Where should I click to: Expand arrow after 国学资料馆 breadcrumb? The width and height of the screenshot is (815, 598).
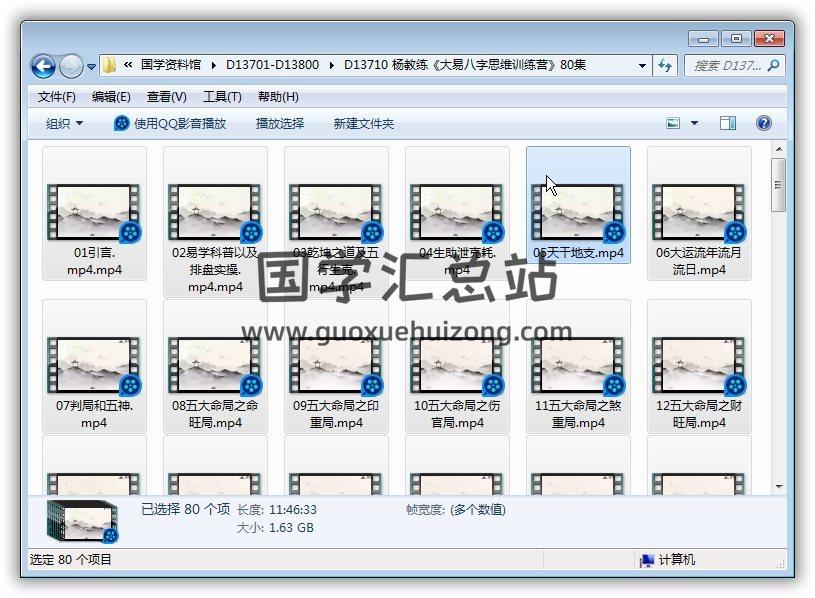point(214,65)
